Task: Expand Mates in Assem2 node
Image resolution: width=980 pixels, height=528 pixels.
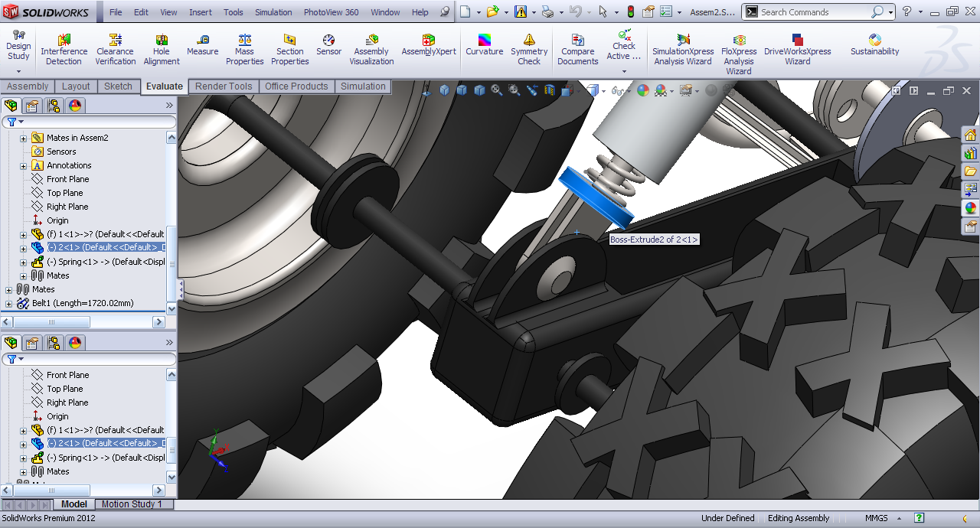Action: click(23, 138)
